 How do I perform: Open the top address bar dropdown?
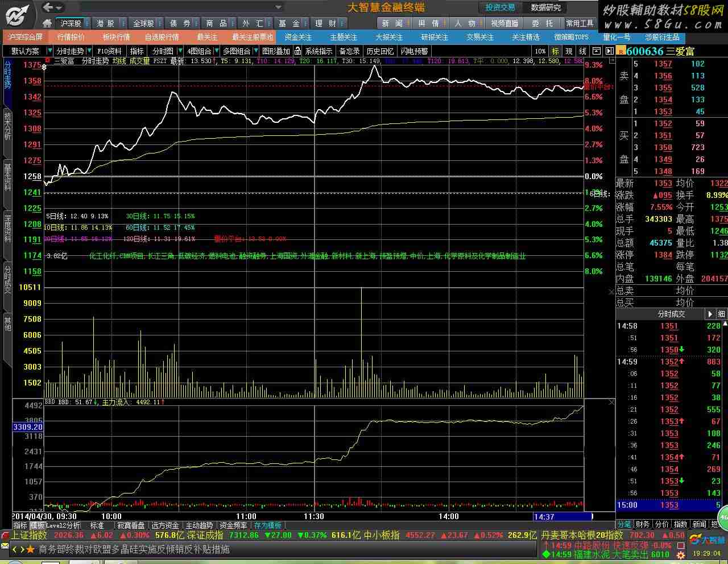point(279,7)
